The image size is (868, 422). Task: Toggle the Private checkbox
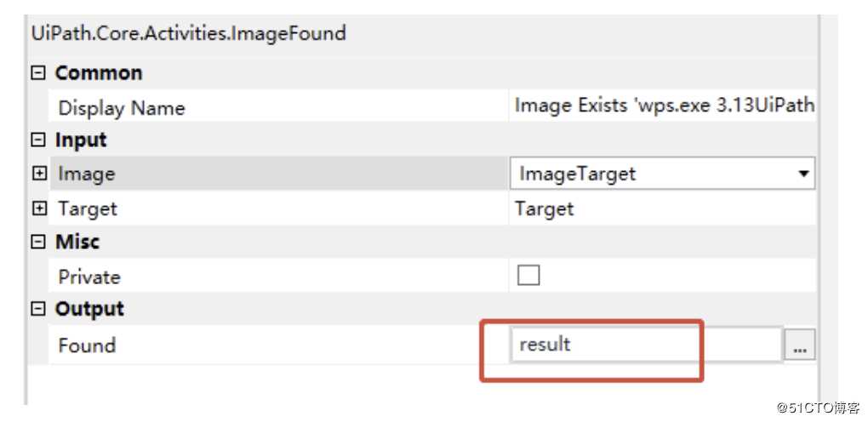[x=528, y=277]
